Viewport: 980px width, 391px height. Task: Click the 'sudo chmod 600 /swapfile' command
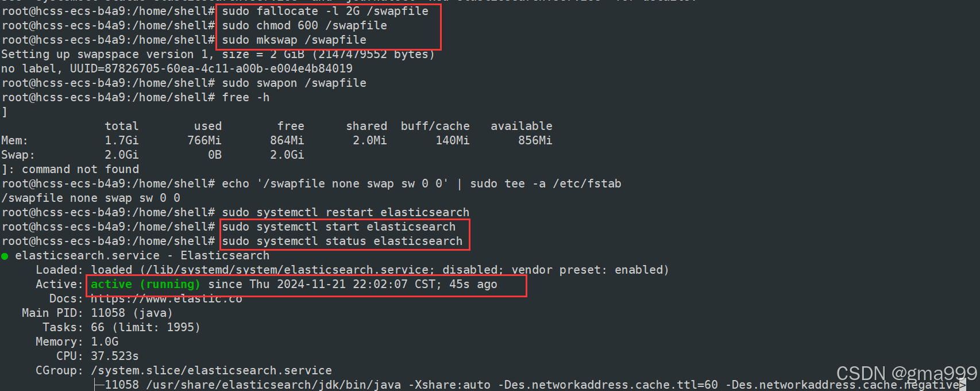tap(304, 25)
